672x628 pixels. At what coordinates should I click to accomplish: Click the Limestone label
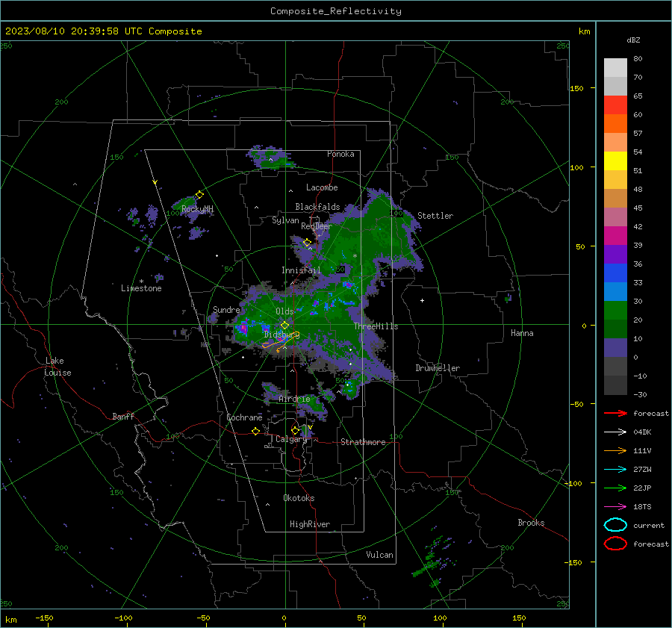pyautogui.click(x=141, y=288)
